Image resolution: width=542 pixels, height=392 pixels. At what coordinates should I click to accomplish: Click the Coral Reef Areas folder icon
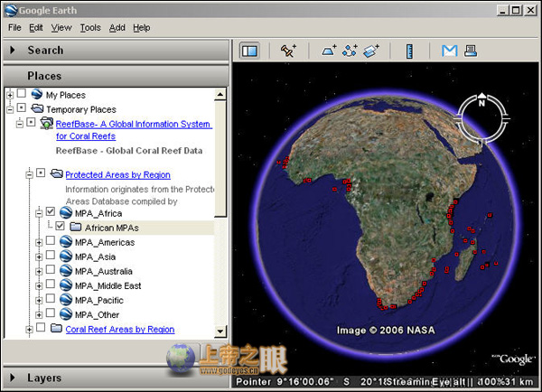56,328
